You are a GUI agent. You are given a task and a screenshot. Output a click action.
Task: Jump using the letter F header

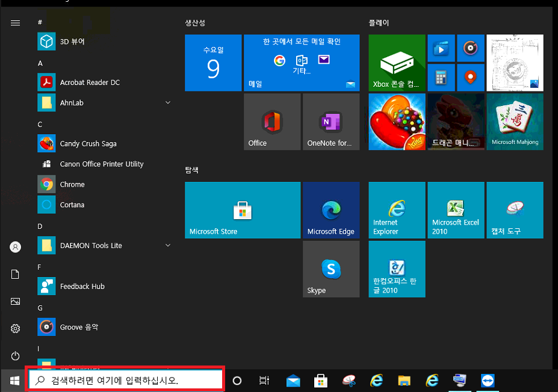(39, 267)
